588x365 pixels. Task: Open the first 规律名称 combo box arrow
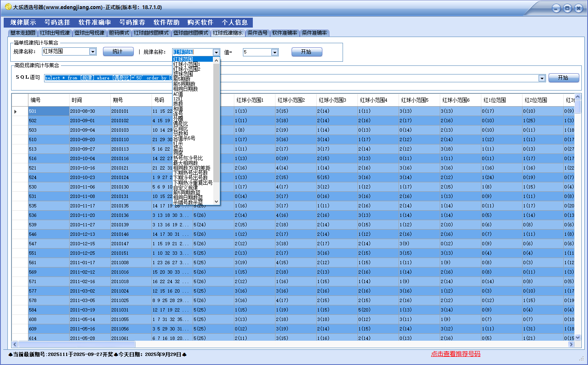point(93,52)
